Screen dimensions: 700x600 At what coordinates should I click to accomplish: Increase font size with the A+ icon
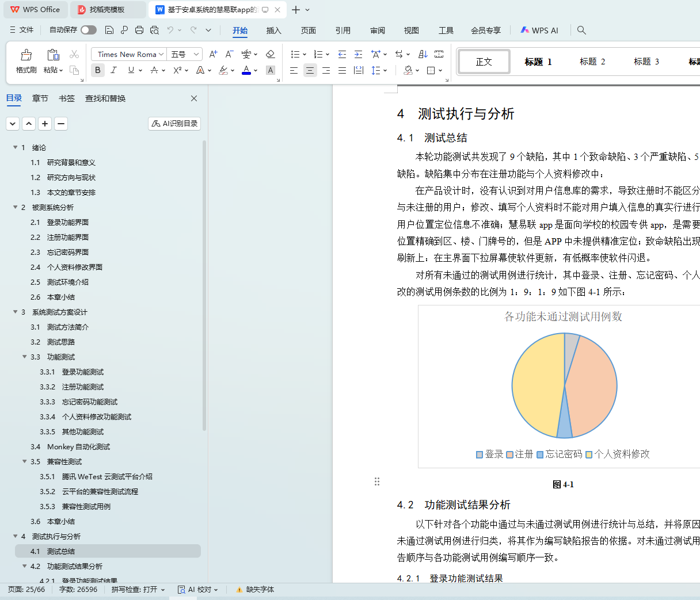click(x=213, y=54)
